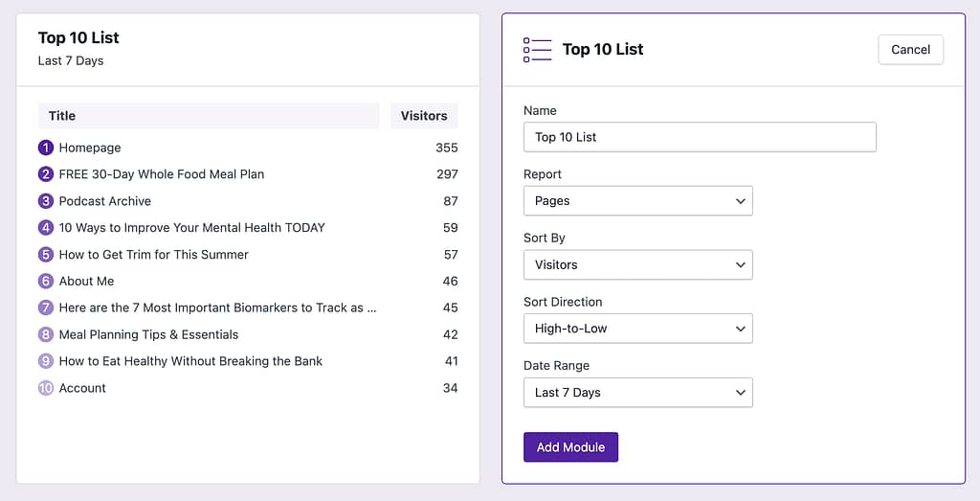Click How to Get Trim for This Summer

(154, 255)
